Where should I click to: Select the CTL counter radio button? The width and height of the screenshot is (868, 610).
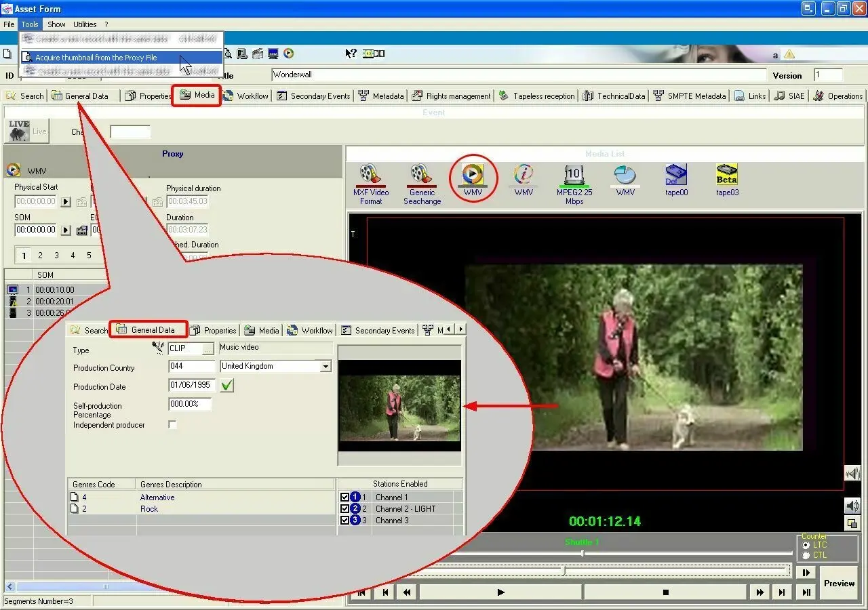pos(806,555)
